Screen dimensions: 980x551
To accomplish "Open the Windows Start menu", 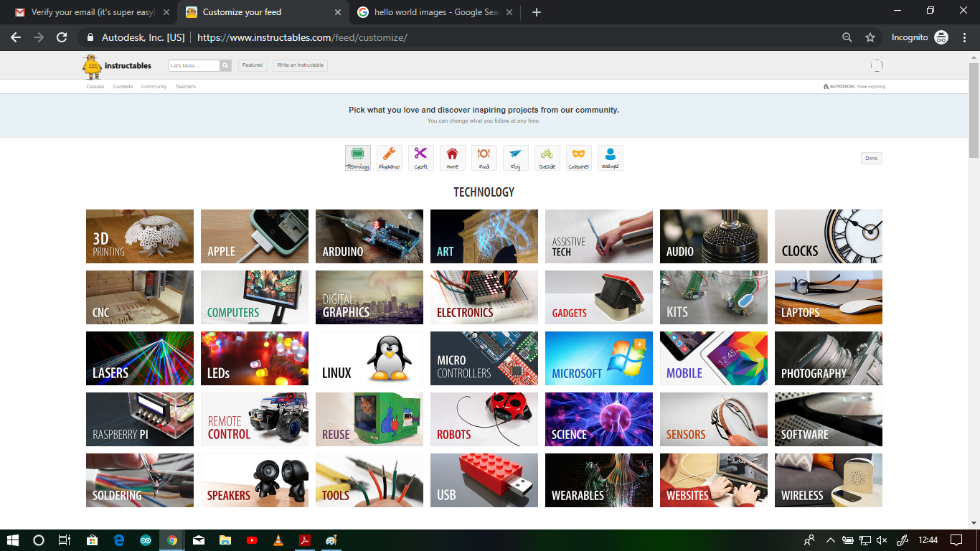I will [x=12, y=540].
